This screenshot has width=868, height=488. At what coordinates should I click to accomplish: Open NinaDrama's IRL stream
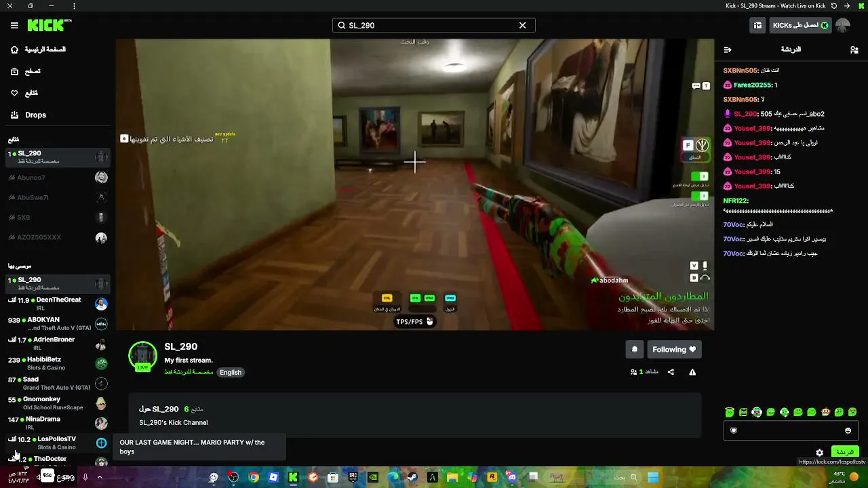[58, 423]
